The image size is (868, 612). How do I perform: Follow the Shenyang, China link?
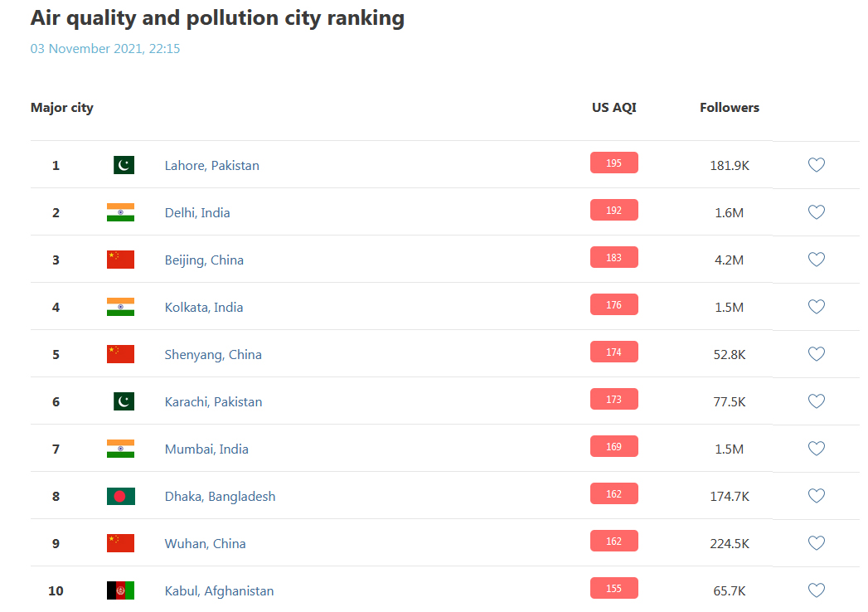213,354
